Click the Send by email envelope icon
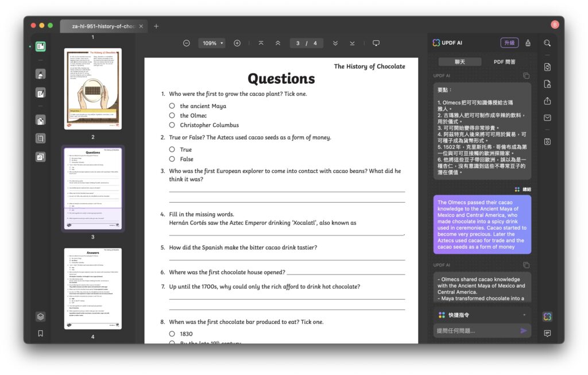The width and height of the screenshot is (588, 375). pyautogui.click(x=547, y=118)
